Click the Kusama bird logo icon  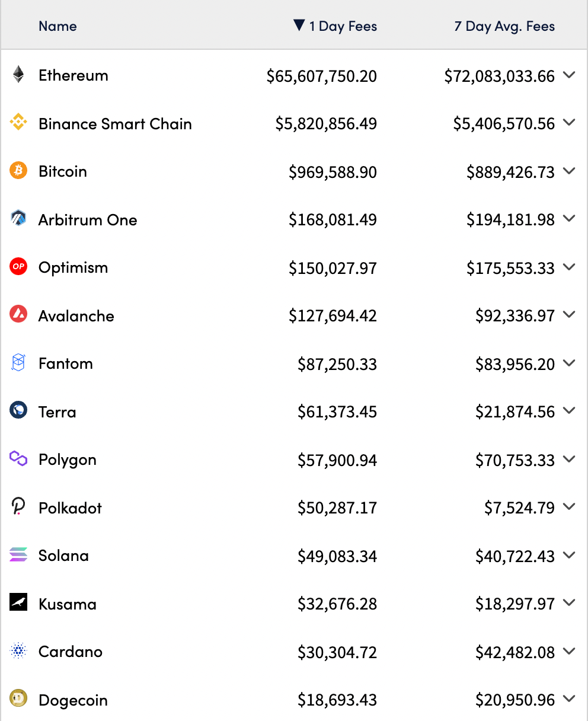point(18,604)
